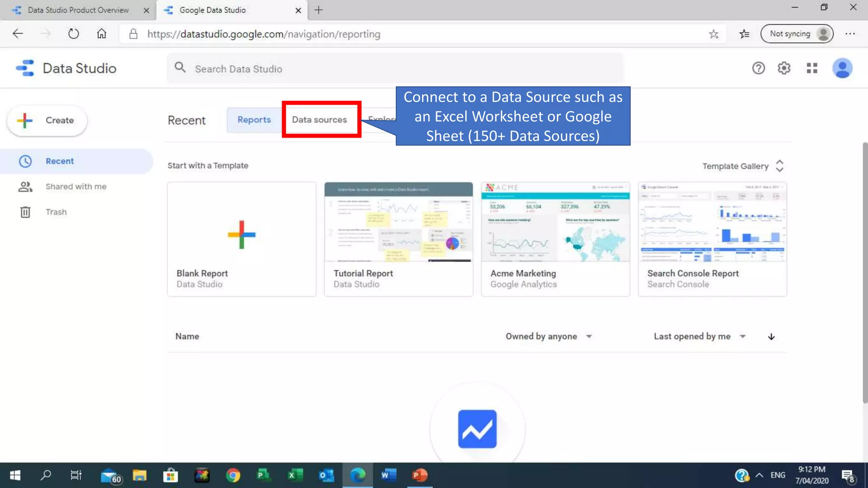
Task: Click the taskbar search icon
Action: pos(46,475)
